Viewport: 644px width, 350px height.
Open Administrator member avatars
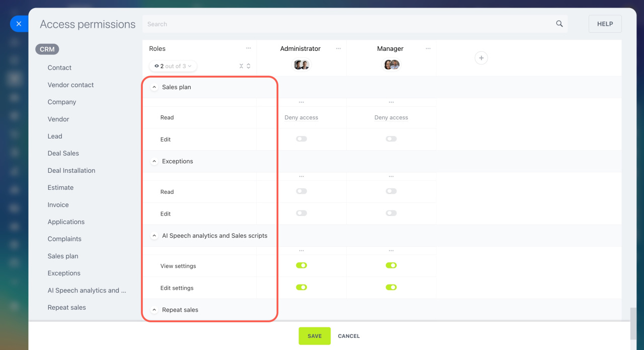click(301, 64)
